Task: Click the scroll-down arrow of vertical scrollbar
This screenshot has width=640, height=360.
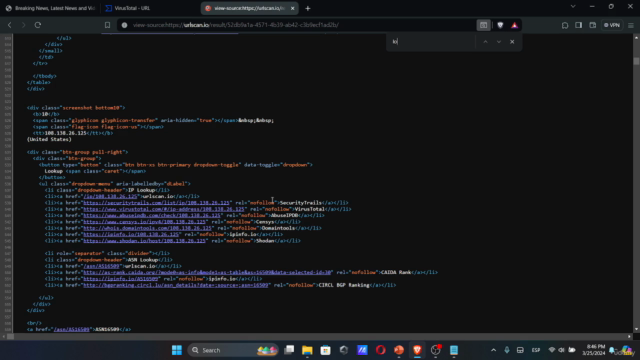Action: 636,329
